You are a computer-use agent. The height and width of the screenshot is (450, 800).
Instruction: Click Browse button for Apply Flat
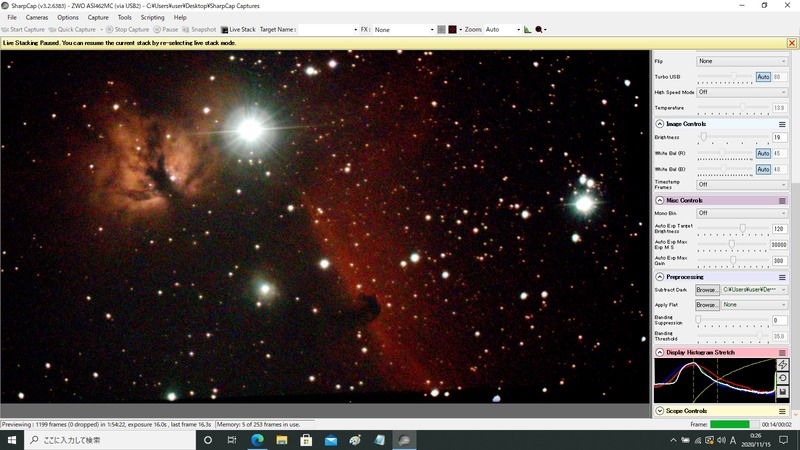(707, 305)
